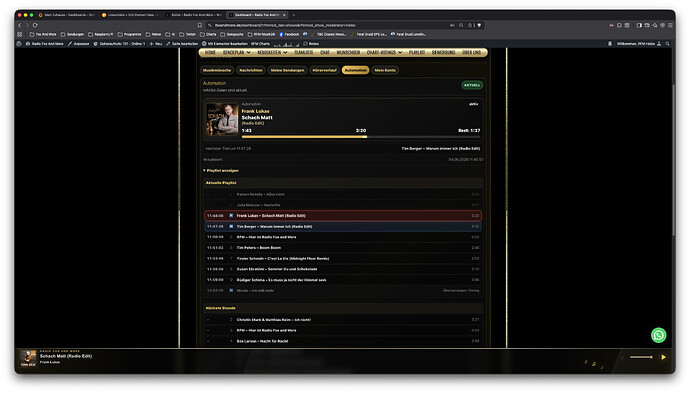Click the green AKTUELL status badge
The width and height of the screenshot is (690, 393).
(x=472, y=85)
